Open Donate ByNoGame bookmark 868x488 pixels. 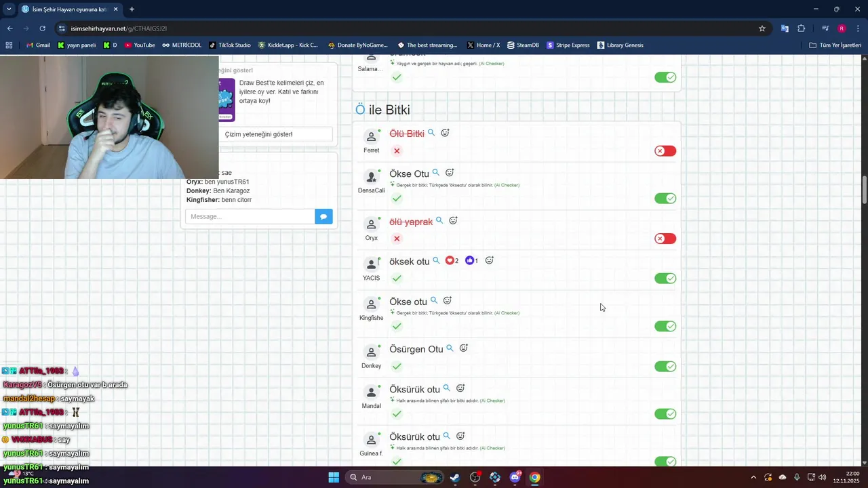pyautogui.click(x=357, y=45)
